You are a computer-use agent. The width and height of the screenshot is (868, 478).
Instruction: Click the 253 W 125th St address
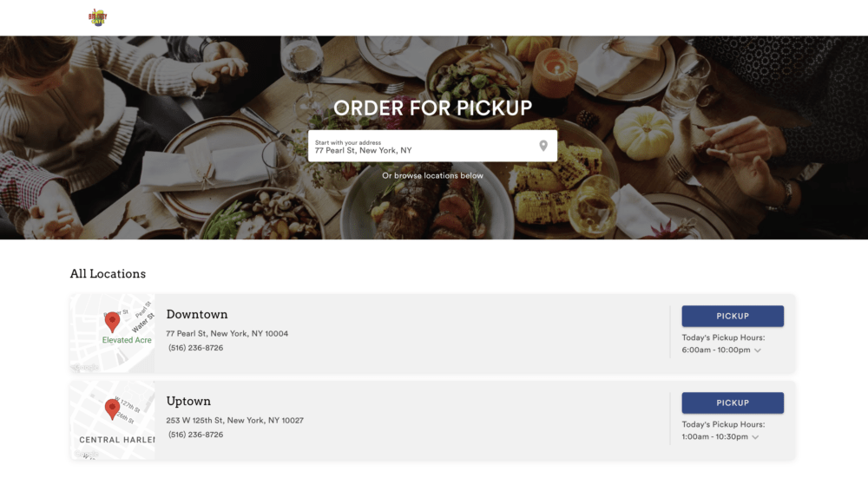point(234,421)
